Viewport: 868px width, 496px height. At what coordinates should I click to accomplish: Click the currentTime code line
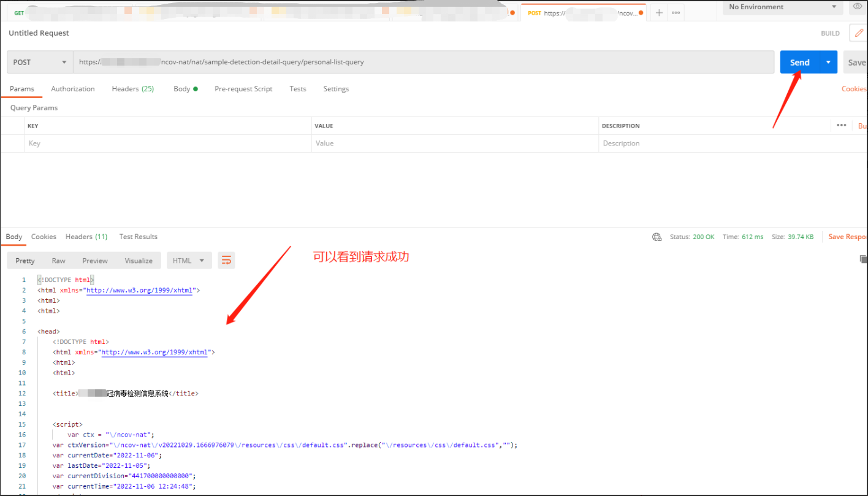click(x=124, y=486)
